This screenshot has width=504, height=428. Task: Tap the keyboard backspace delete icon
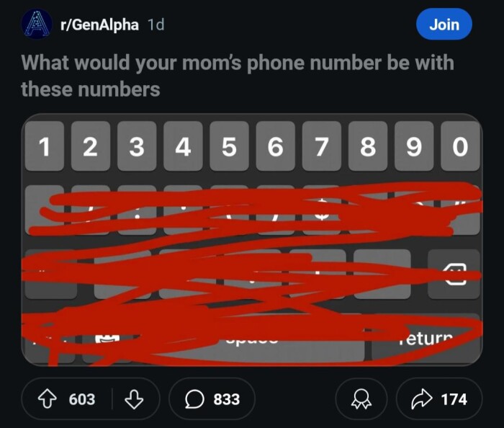(x=454, y=274)
